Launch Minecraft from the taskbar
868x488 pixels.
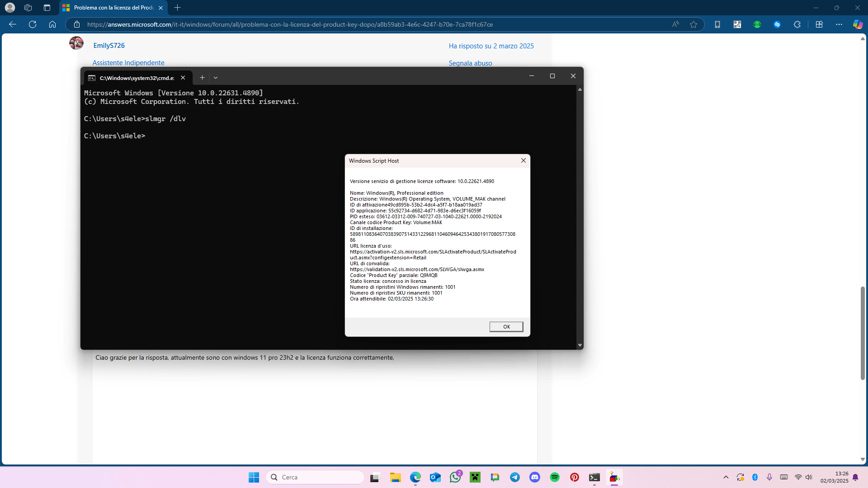475,477
